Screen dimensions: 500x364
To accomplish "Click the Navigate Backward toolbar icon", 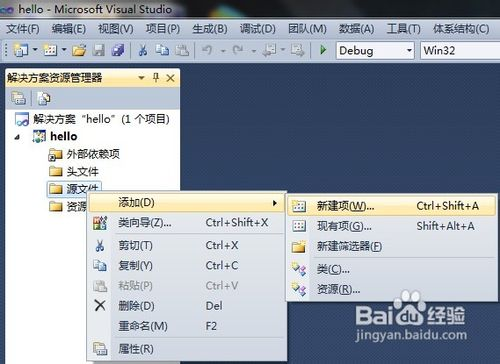I will pyautogui.click(x=269, y=50).
